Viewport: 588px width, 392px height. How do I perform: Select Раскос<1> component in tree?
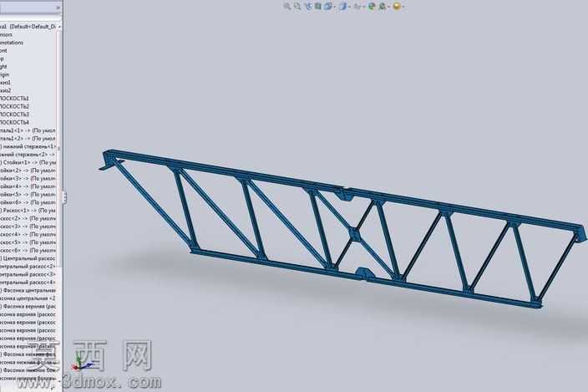(28, 211)
